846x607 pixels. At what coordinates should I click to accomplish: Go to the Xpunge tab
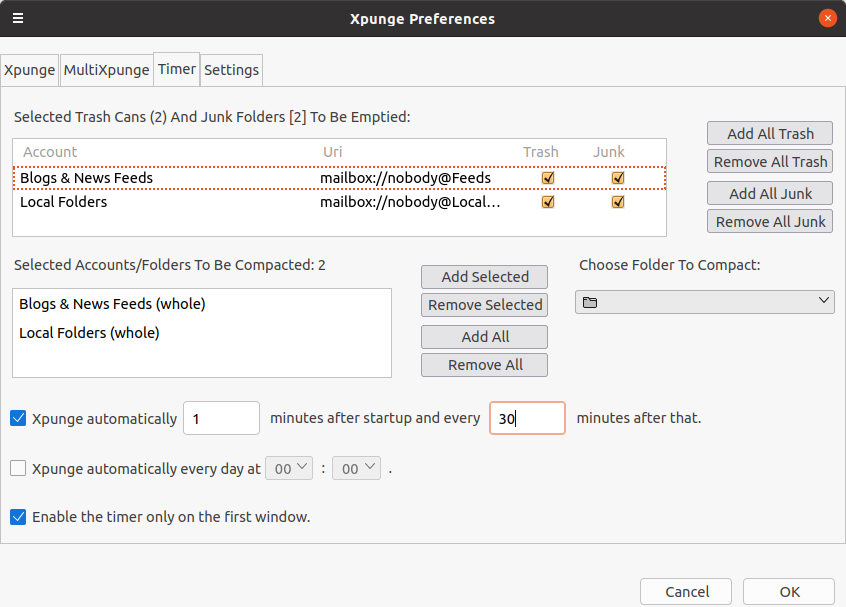[x=30, y=70]
